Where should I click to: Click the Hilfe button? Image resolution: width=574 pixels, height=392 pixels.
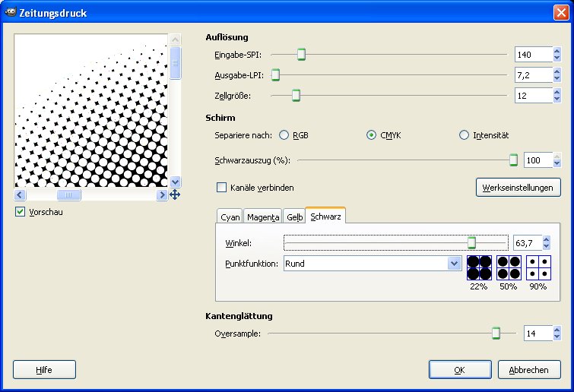coord(44,370)
